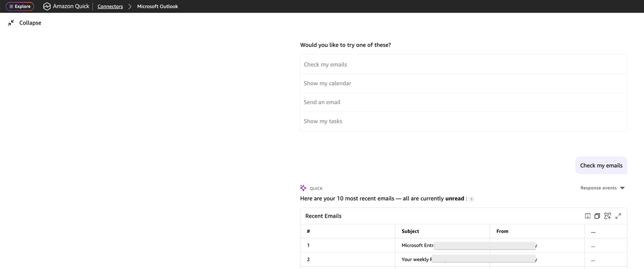Select row 1 number cell
This screenshot has width=644, height=269.
(348, 246)
